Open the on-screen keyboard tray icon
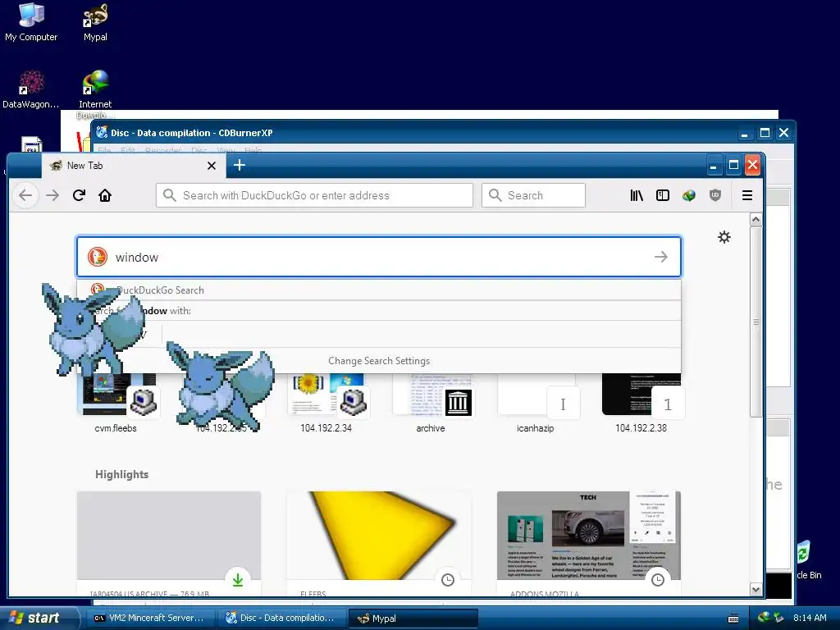 point(733,619)
